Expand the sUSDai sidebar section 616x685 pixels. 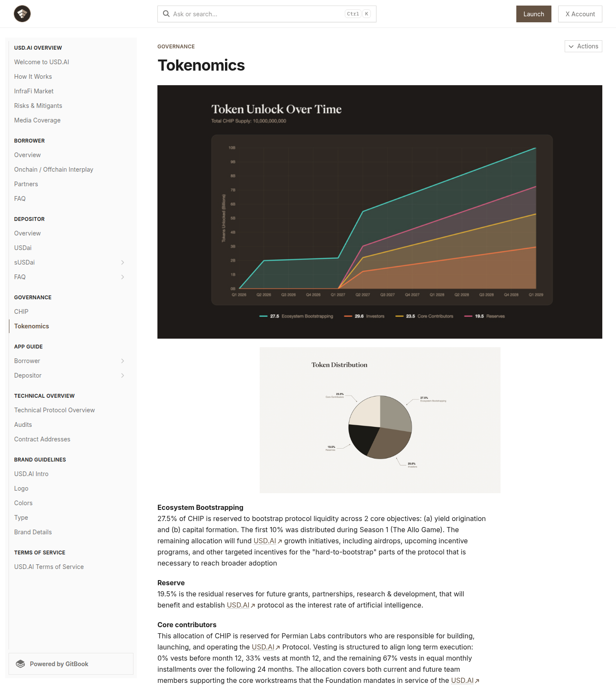(x=123, y=262)
